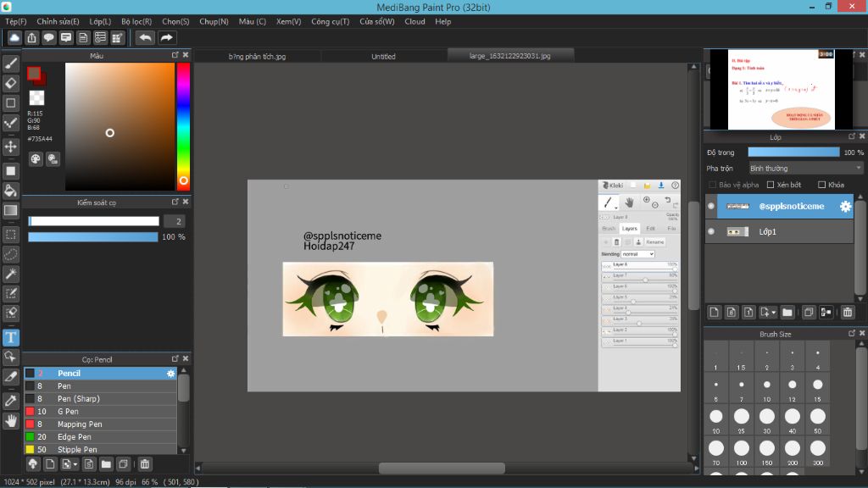This screenshot has height=488, width=868.
Task: Duplicate layer icon in layer panel
Action: click(808, 313)
